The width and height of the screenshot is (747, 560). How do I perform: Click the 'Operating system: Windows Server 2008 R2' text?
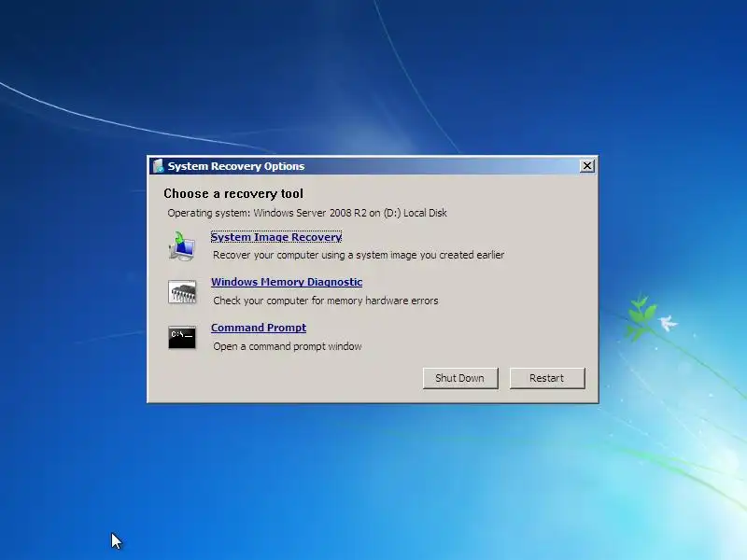(x=307, y=213)
